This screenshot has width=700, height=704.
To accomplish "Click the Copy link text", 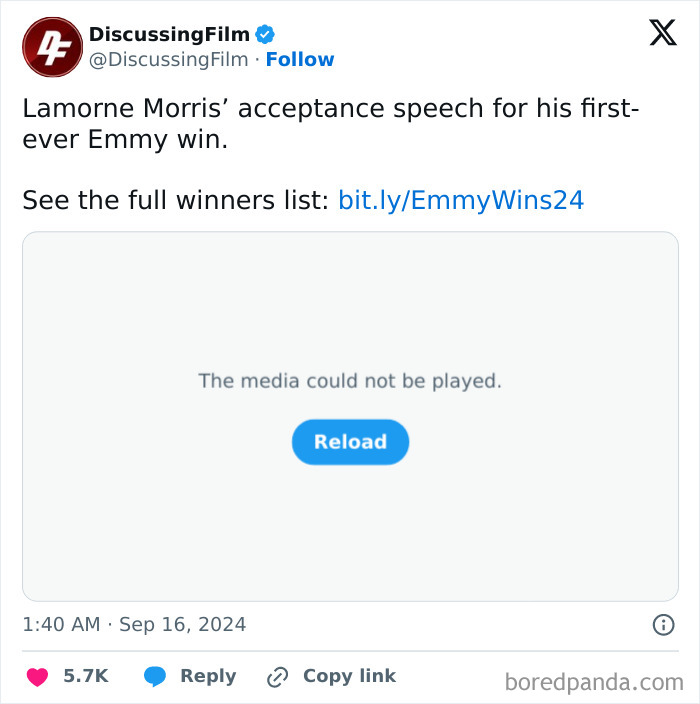I will tap(349, 677).
